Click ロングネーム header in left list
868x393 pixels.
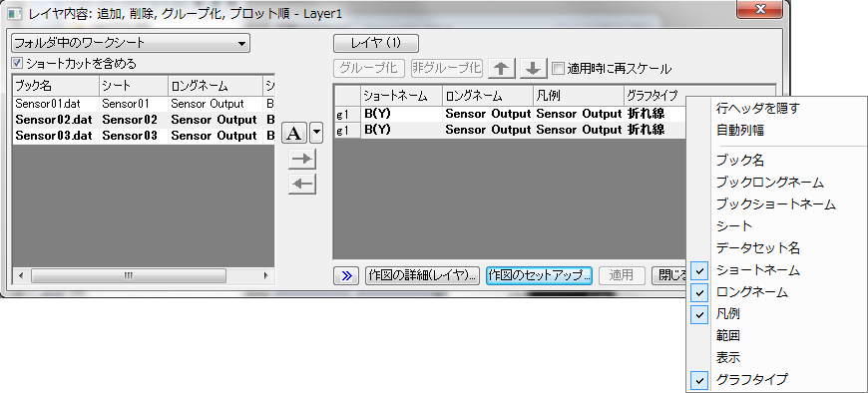(x=215, y=86)
